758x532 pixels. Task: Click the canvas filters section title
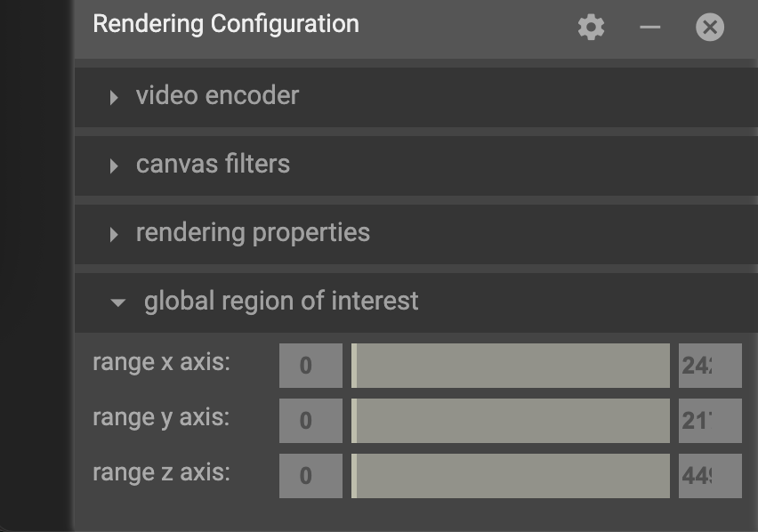(x=213, y=165)
